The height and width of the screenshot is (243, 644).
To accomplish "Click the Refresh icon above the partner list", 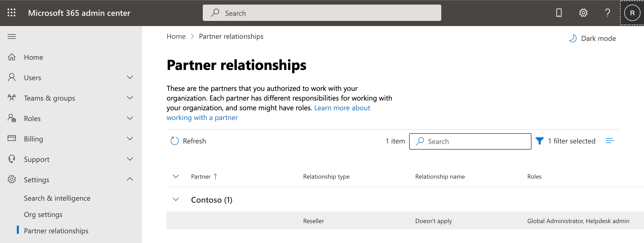I will (175, 141).
